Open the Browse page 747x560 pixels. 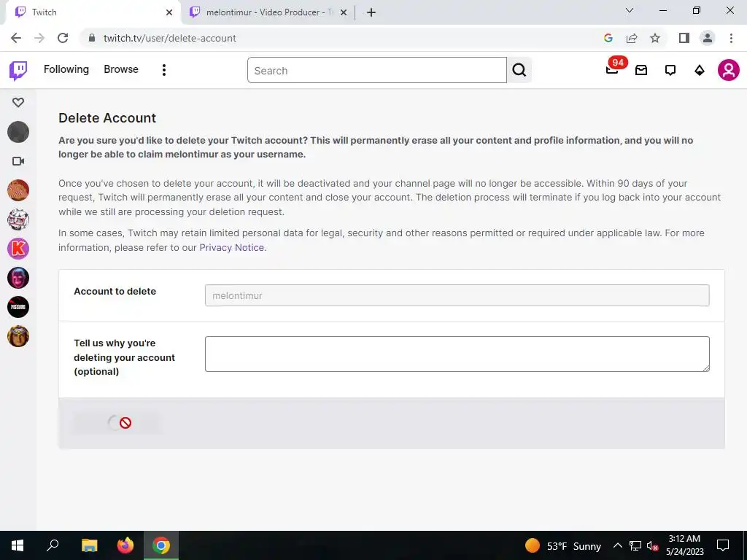point(121,69)
